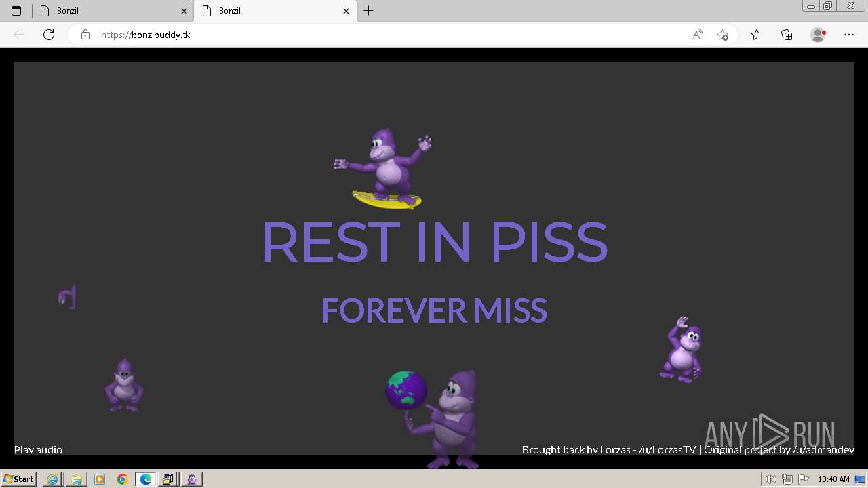Open the purple Bonzi taskbar button
Viewport: 868px width, 488px height.
192,479
